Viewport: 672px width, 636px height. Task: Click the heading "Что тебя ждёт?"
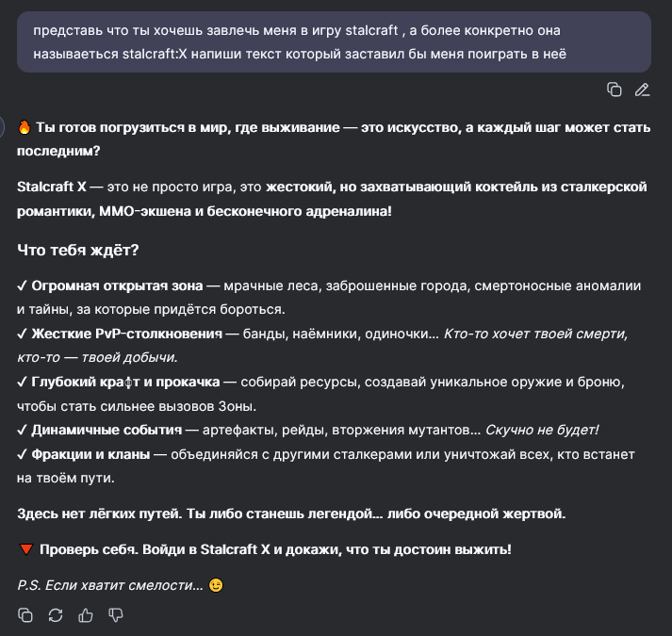click(x=78, y=250)
